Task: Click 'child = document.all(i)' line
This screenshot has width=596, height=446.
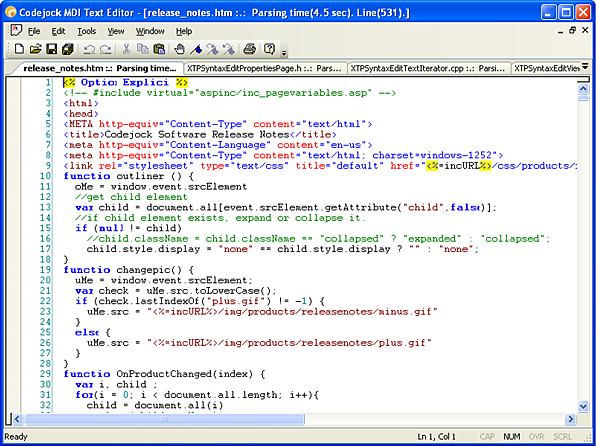Action: coord(155,405)
